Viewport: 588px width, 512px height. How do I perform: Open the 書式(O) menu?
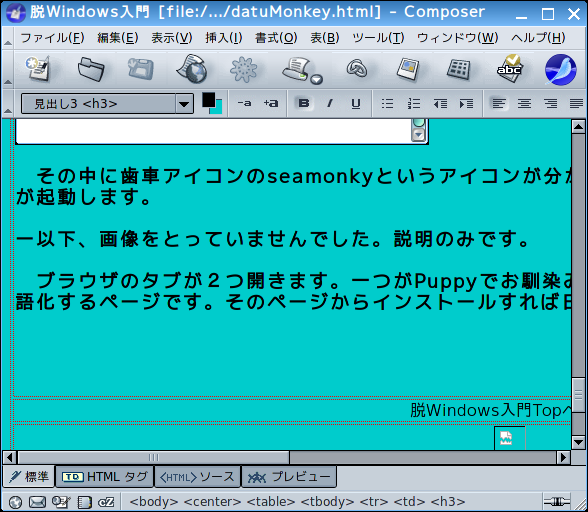(x=276, y=38)
